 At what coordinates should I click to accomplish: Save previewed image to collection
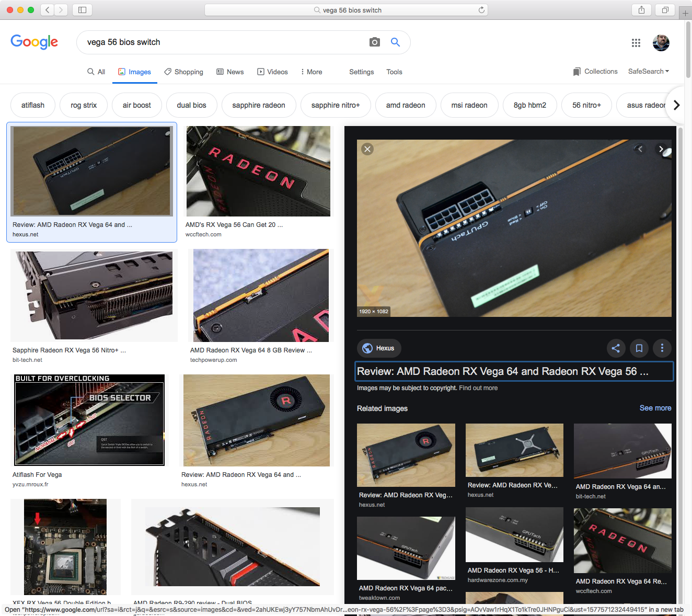[x=639, y=348]
